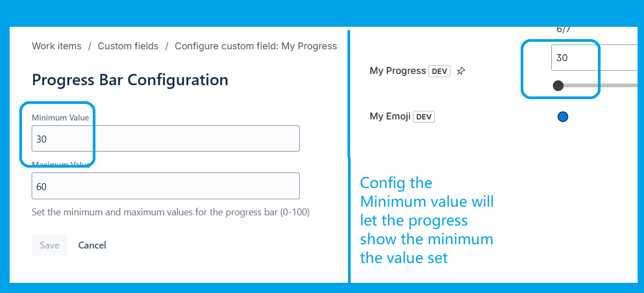Viewport: 644px width, 293px height.
Task: Click the pin icon beside My Progress
Action: pyautogui.click(x=461, y=71)
